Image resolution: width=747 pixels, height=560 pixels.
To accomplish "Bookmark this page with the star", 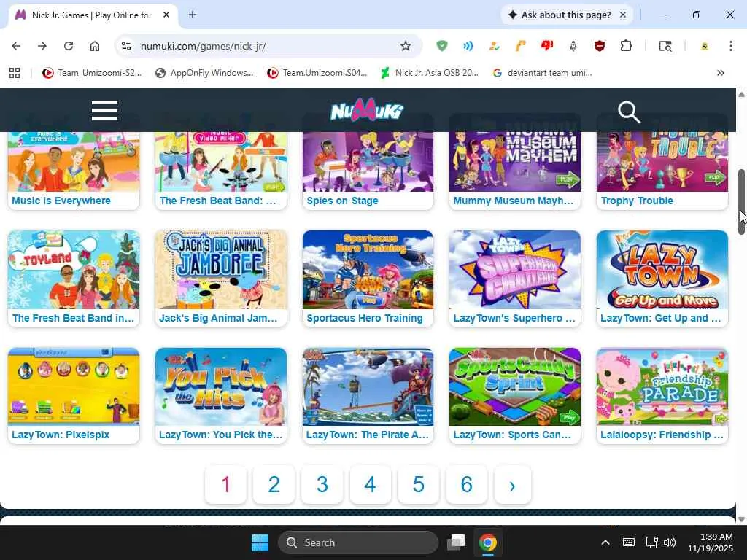I will pos(406,46).
